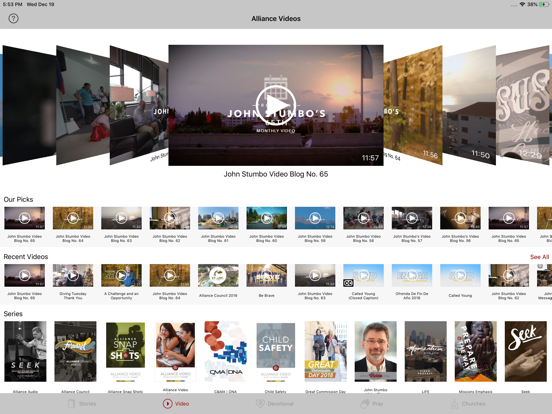Open the C&MA | DNA series
Viewport: 552px width, 414px height.
coord(225,351)
